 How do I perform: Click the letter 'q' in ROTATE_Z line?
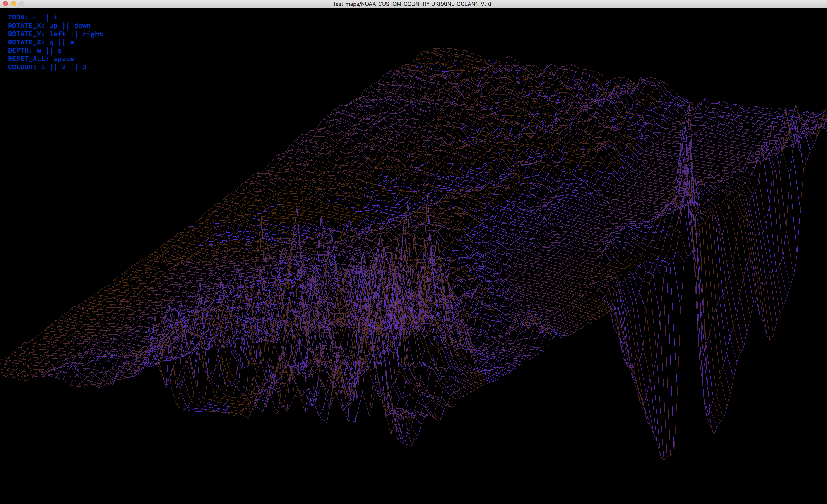51,42
